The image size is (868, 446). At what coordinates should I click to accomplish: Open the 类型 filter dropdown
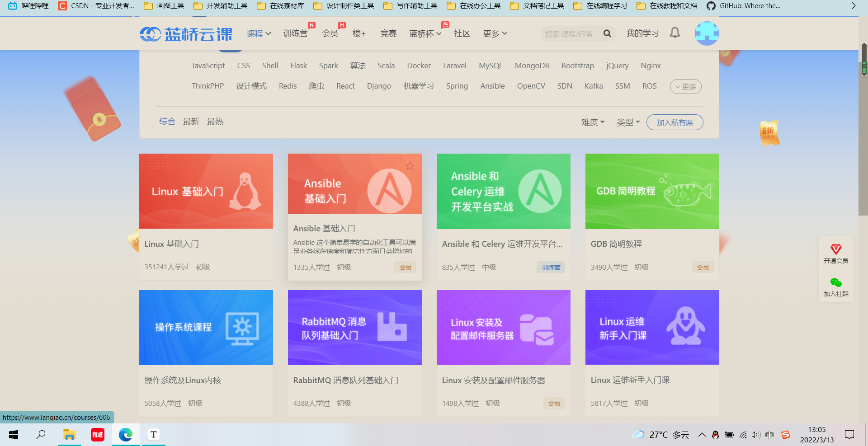point(628,122)
